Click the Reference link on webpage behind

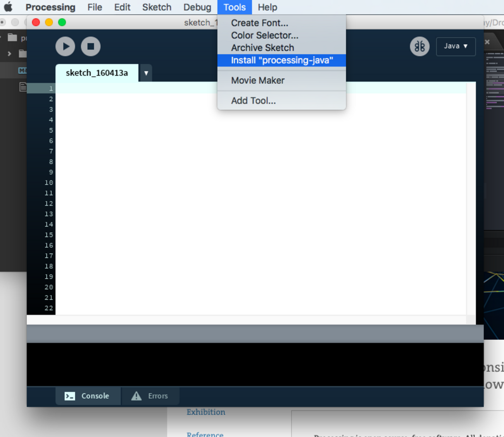pyautogui.click(x=205, y=434)
